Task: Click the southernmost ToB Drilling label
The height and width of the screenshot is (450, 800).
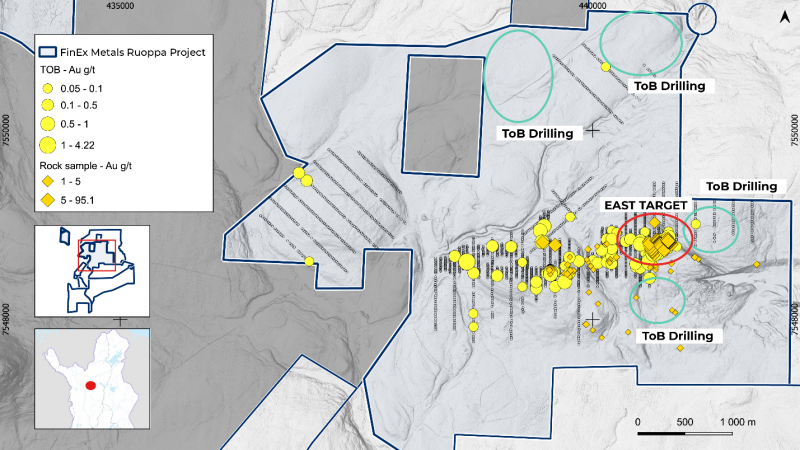Action: click(x=677, y=335)
